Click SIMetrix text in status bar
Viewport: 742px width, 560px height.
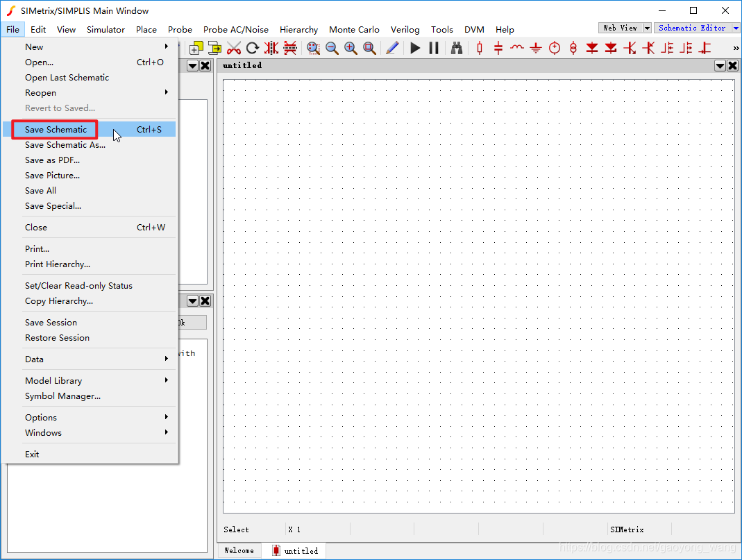click(627, 529)
